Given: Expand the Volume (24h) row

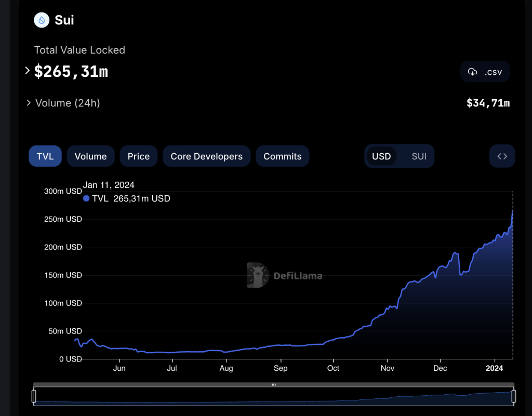Looking at the screenshot, I should 29,103.
